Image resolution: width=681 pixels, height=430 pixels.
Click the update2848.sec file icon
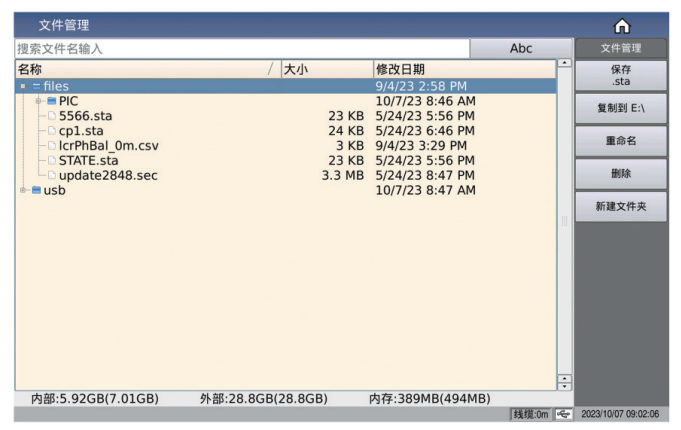52,175
